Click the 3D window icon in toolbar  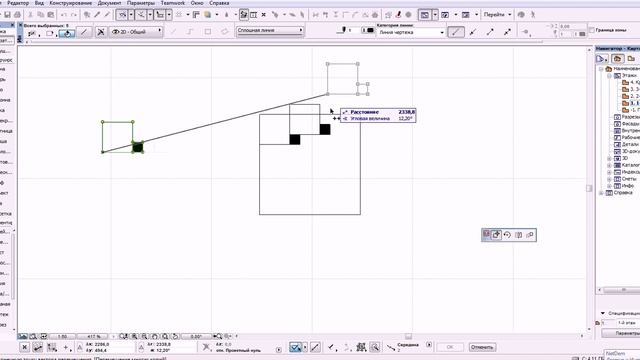445,15
